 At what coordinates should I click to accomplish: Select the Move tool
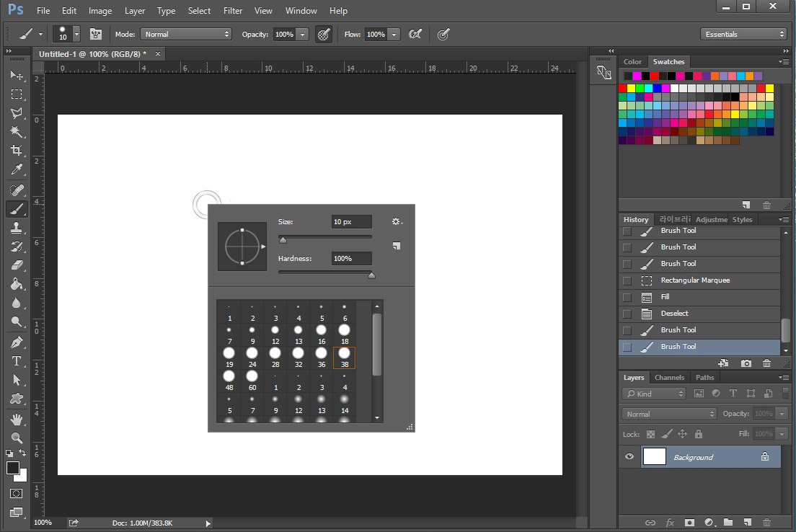(x=17, y=75)
